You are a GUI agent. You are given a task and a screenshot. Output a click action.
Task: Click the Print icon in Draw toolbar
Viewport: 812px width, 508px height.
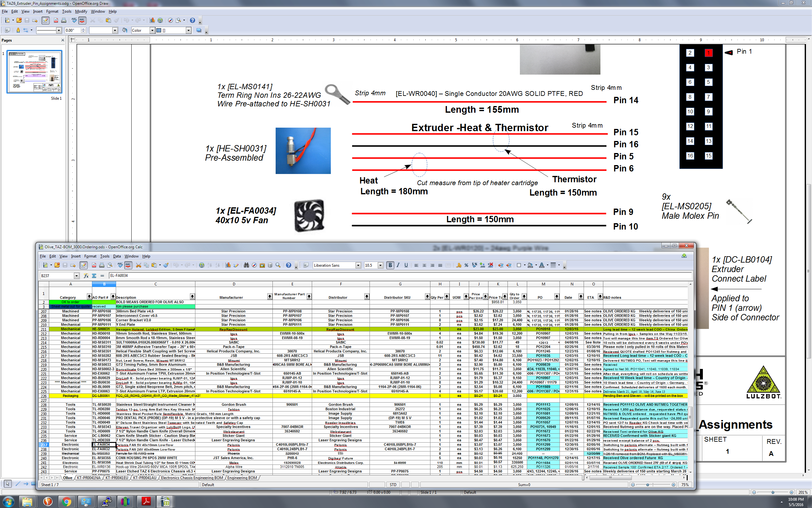[x=64, y=21]
